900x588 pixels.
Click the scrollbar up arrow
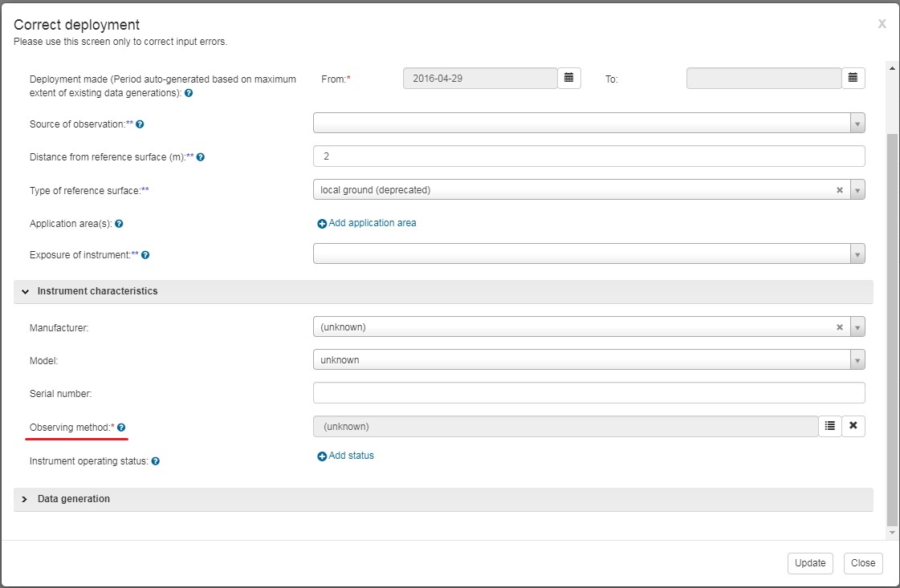point(892,68)
